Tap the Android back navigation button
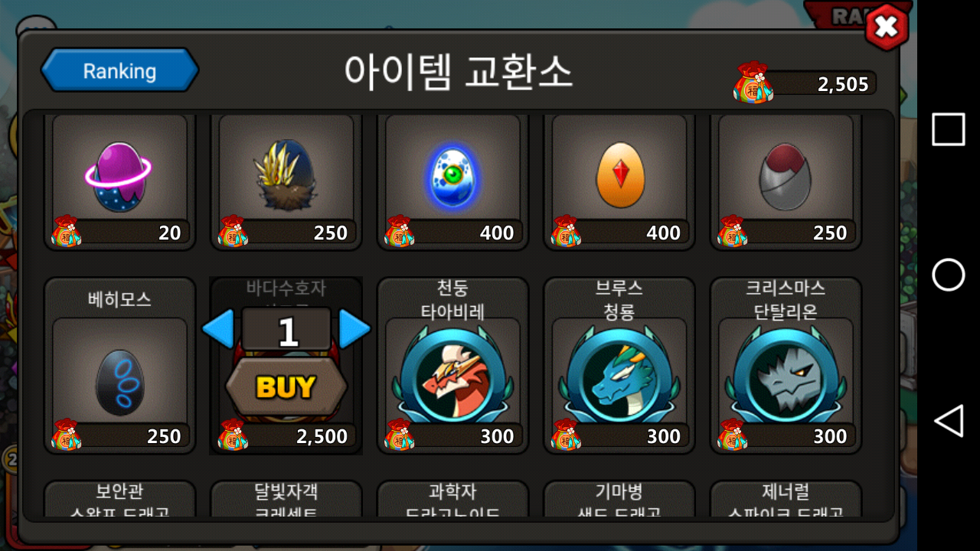This screenshot has height=551, width=980. 948,421
